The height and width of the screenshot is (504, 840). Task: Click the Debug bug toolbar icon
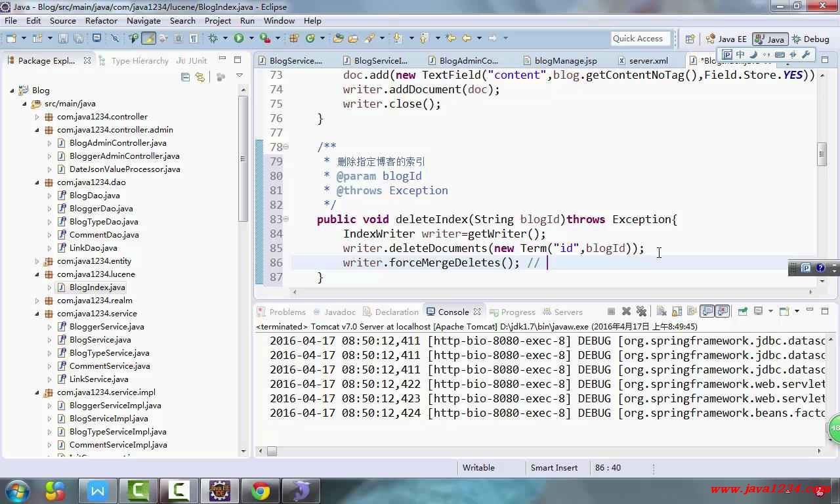(213, 38)
